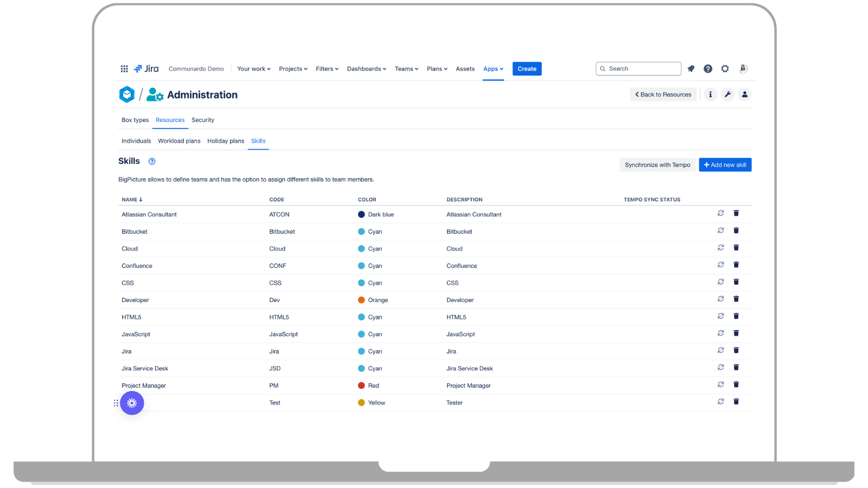Click the TEMPO SYNC STATUS column header
Viewport: 868px width, 488px height.
(x=652, y=200)
